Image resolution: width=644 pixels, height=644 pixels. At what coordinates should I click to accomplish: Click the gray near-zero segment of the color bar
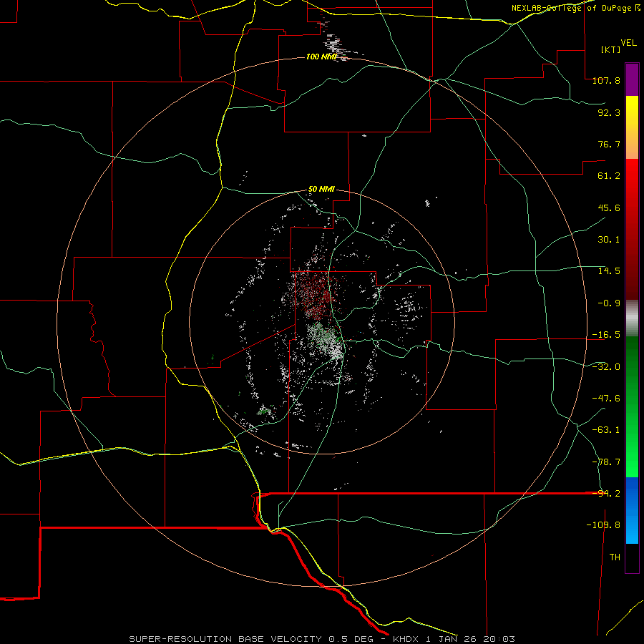click(x=632, y=318)
